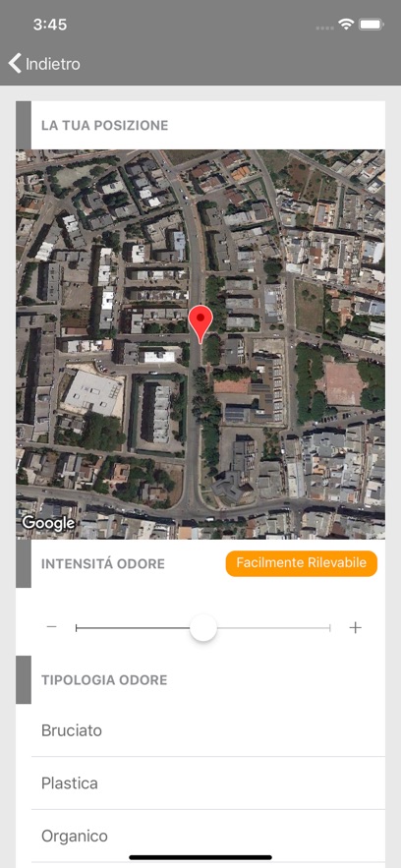Increase odor intensity with plus icon
Image resolution: width=401 pixels, height=868 pixels.
355,627
